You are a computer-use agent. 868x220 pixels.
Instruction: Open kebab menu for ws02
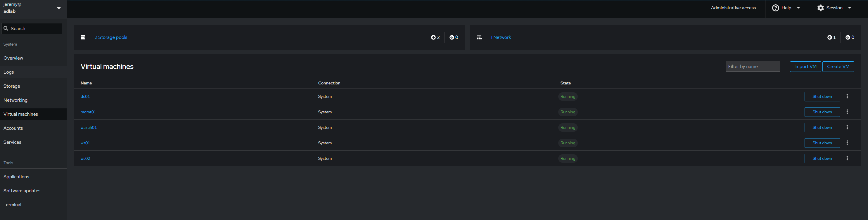tap(847, 158)
